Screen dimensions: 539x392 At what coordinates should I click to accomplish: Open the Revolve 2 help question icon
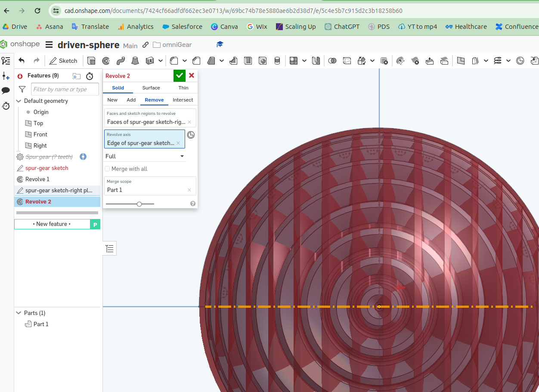193,204
